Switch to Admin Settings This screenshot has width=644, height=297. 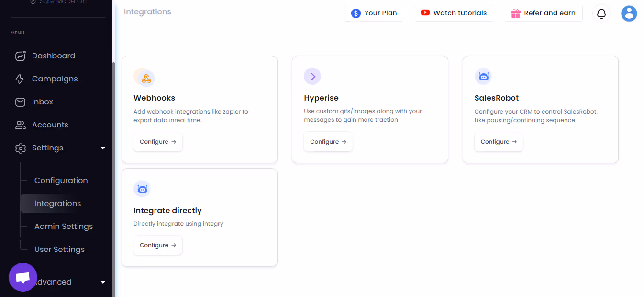click(63, 226)
